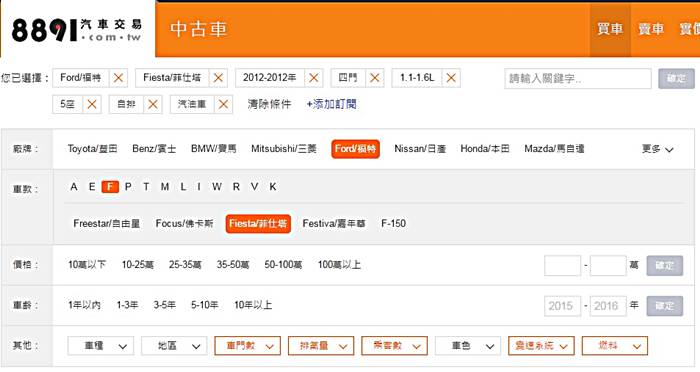
Task: Remove the 自排 filter tag
Action: 153,104
